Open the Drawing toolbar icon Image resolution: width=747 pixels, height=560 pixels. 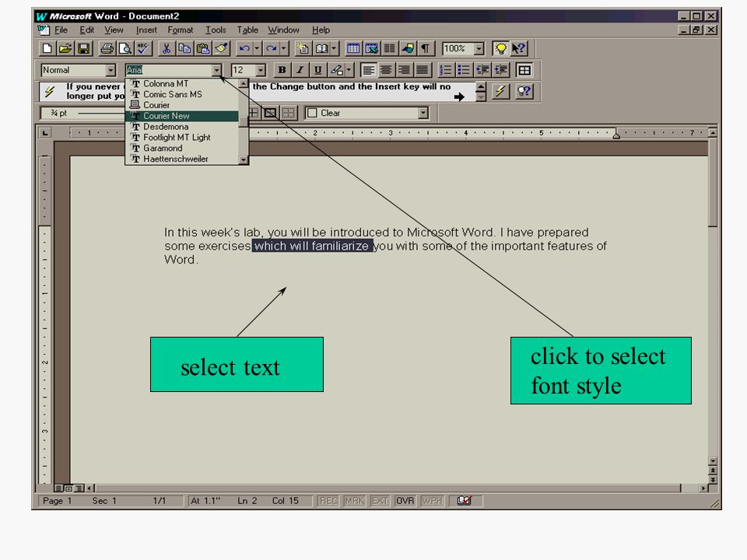[x=408, y=48]
